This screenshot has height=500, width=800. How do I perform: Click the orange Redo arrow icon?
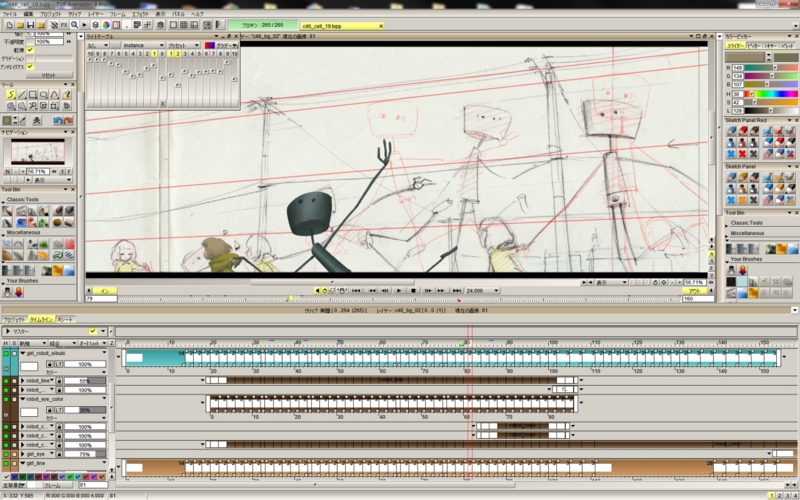pyautogui.click(x=68, y=120)
